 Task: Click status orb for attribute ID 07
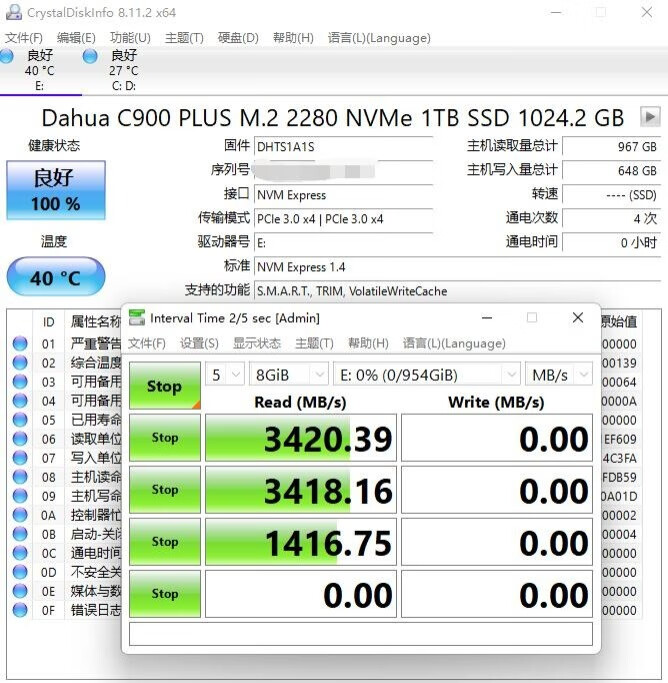point(20,458)
